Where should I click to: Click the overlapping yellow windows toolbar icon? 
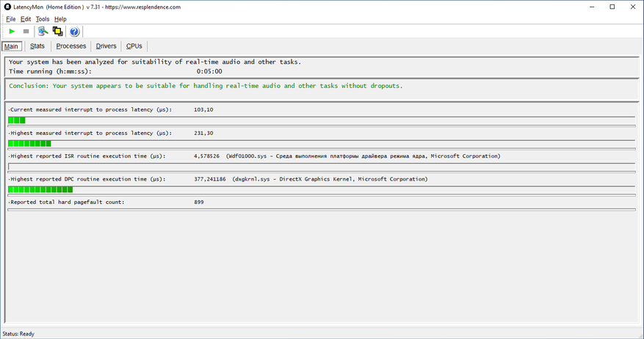coord(57,32)
